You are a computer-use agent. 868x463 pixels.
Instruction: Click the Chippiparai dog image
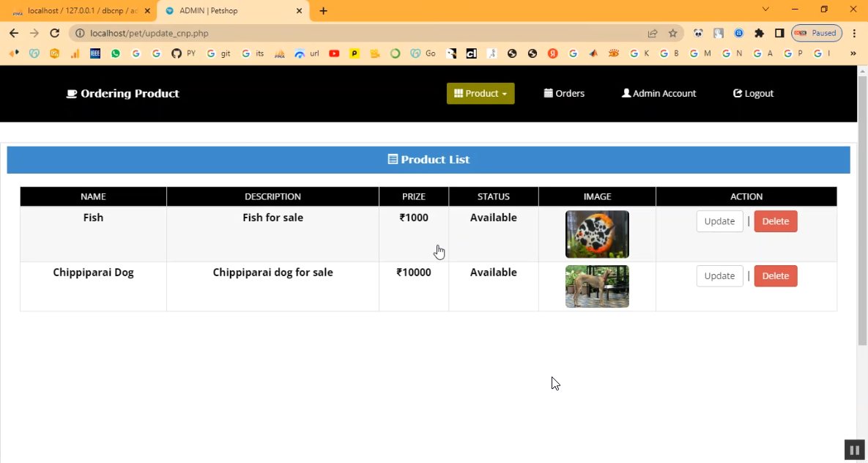coord(597,286)
